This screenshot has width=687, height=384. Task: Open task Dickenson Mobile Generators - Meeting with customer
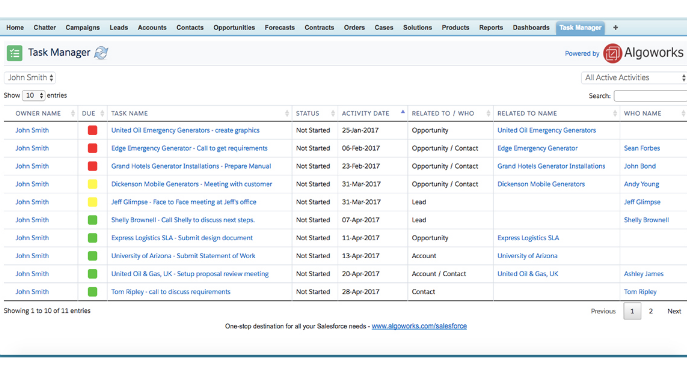click(191, 184)
